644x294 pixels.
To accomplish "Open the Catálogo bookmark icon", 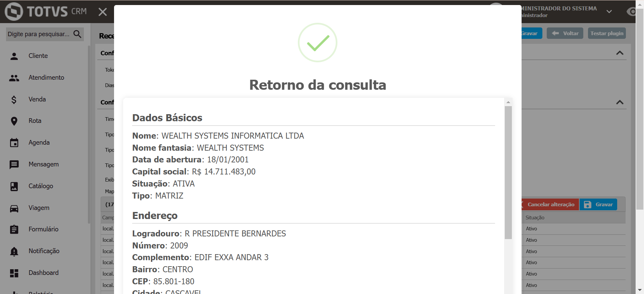I will [x=14, y=186].
